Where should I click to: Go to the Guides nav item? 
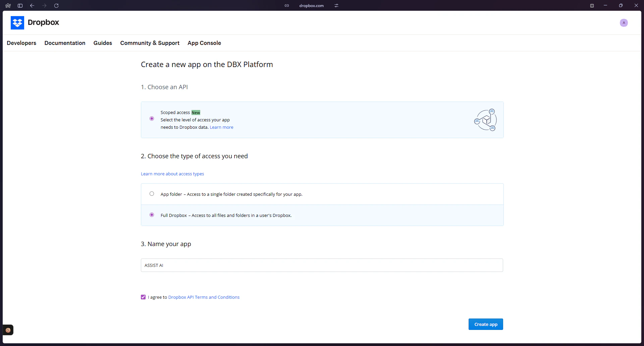(x=103, y=43)
